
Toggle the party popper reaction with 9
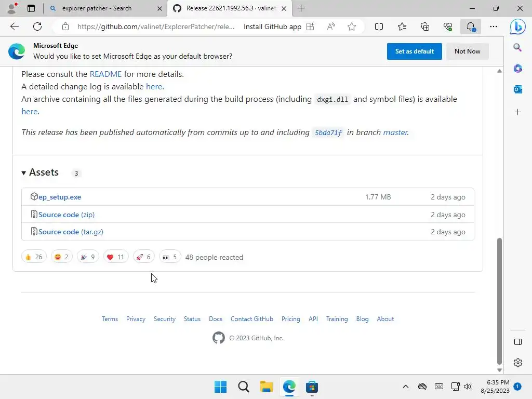(88, 257)
